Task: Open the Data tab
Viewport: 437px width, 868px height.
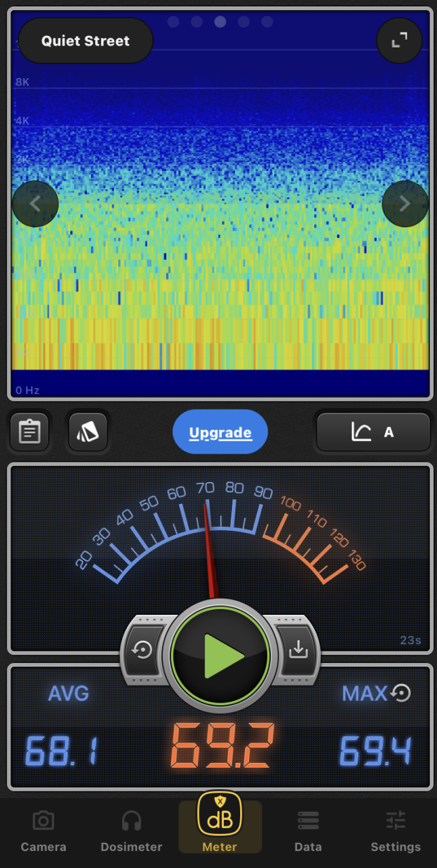Action: tap(307, 832)
